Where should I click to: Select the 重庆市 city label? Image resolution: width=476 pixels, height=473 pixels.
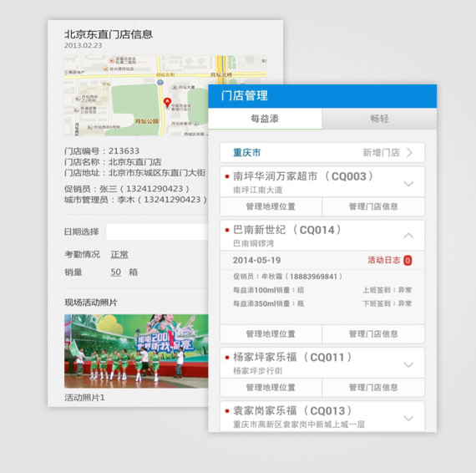pyautogui.click(x=246, y=152)
